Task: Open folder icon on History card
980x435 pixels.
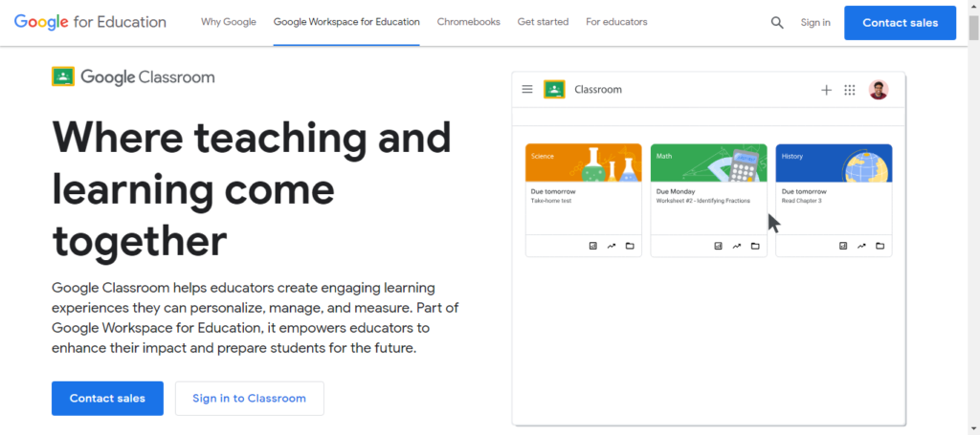Action: click(x=880, y=246)
